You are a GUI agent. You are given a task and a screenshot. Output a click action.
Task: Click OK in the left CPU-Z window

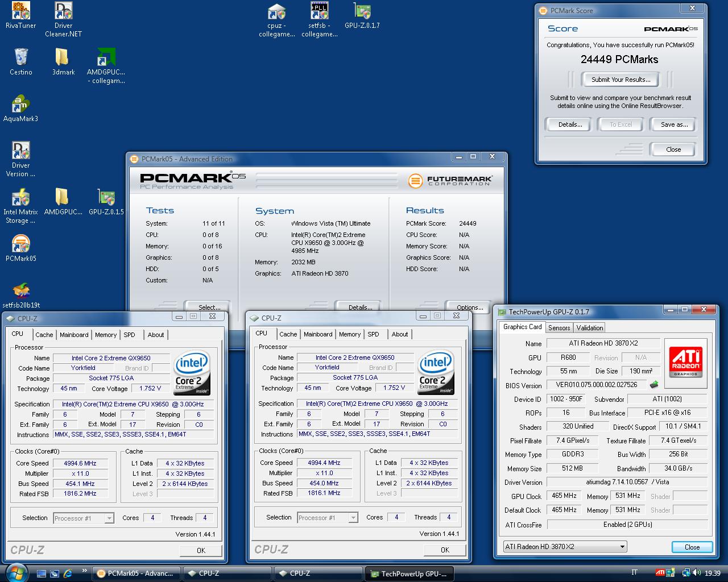pos(201,550)
